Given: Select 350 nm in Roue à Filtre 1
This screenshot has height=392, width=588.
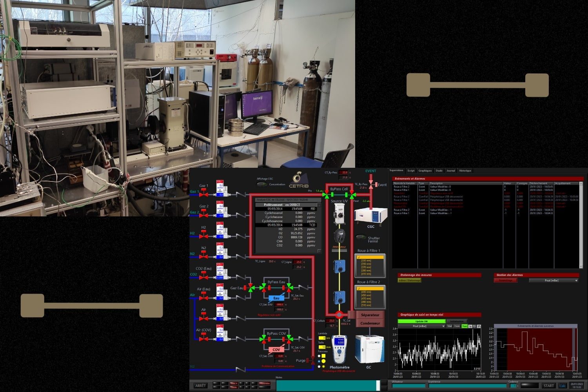Looking at the screenshot, I should (366, 264).
